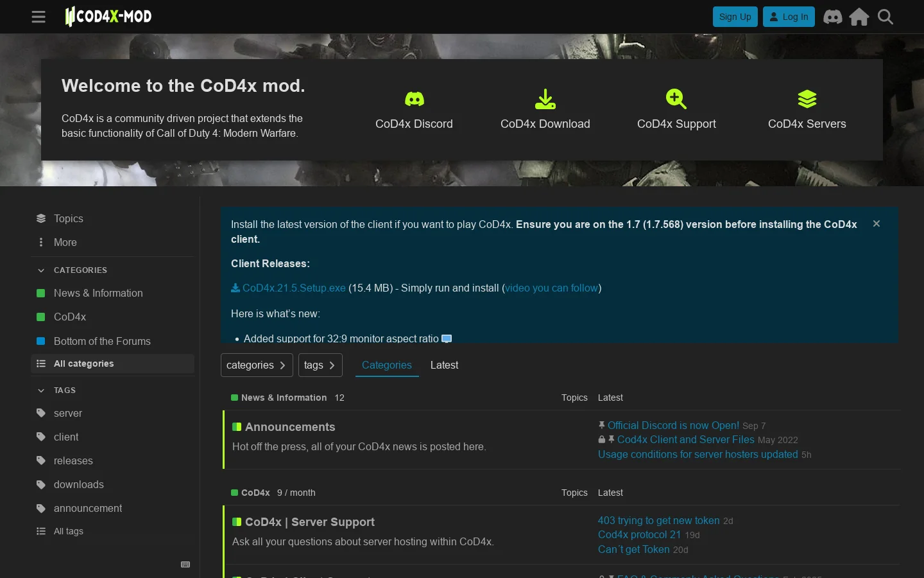Open the categories filter dropdown
This screenshot has height=578, width=924.
(x=257, y=365)
